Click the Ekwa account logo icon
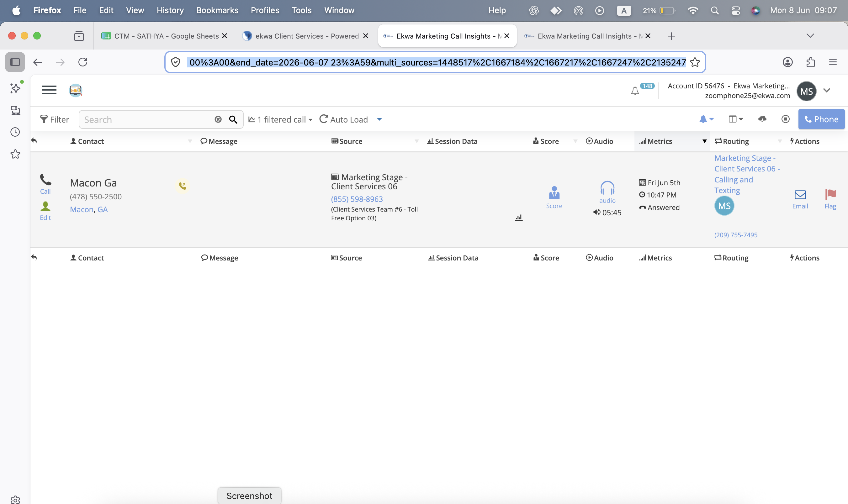Viewport: 848px width, 504px height. pos(75,90)
